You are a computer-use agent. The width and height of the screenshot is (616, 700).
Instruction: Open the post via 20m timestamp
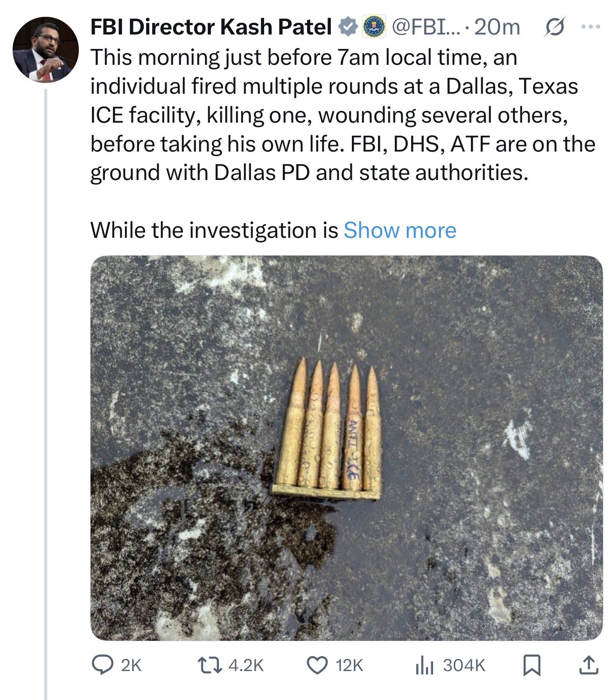(497, 27)
